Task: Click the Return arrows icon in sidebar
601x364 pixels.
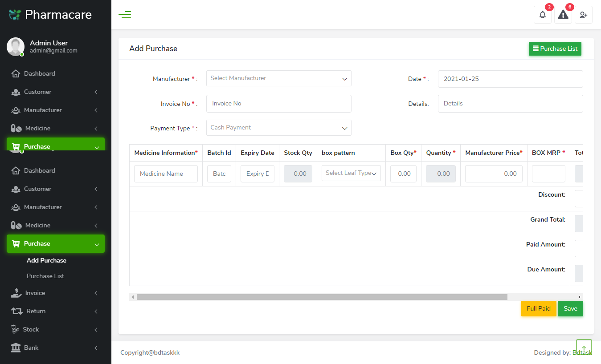Action: tap(16, 311)
